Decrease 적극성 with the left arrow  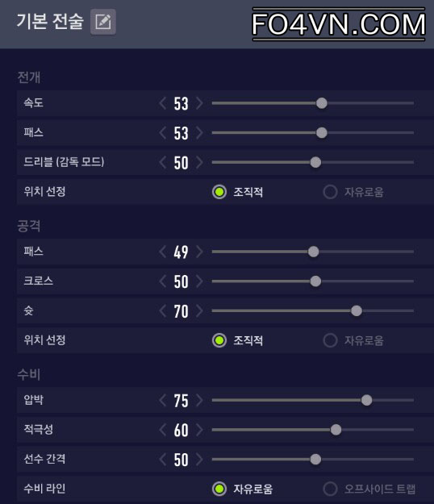coord(163,430)
